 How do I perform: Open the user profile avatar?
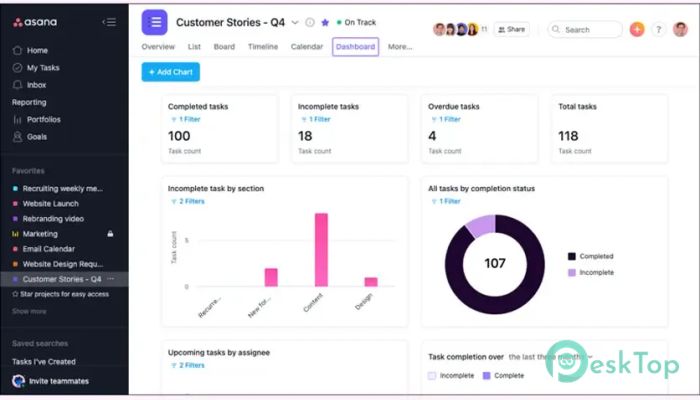coord(680,29)
